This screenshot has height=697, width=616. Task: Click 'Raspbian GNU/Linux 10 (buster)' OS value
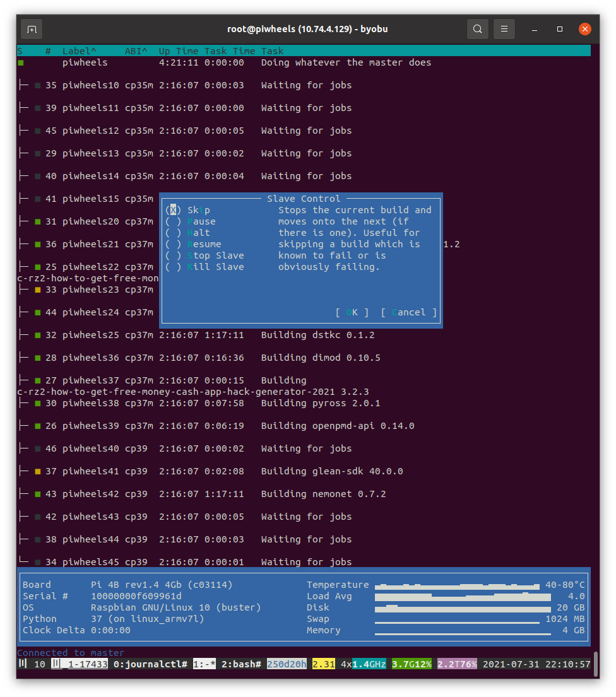176,607
